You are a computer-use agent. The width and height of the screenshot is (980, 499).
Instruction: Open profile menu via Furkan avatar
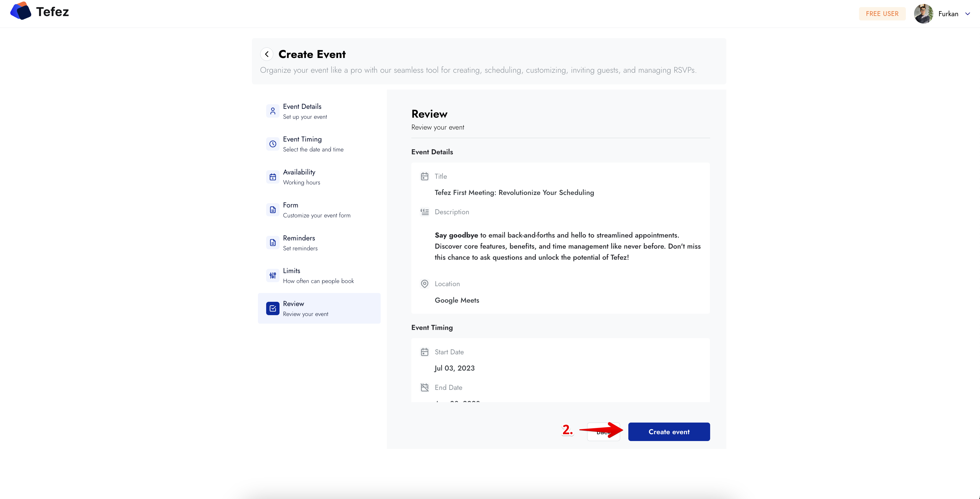click(924, 14)
